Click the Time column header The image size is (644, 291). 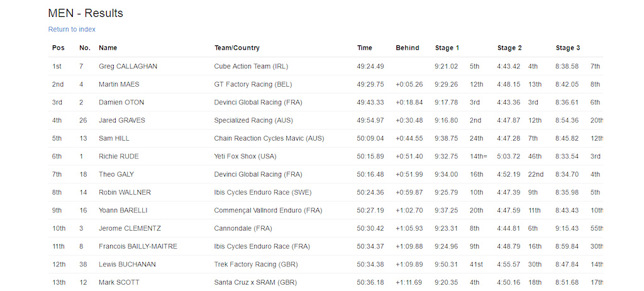(x=365, y=48)
